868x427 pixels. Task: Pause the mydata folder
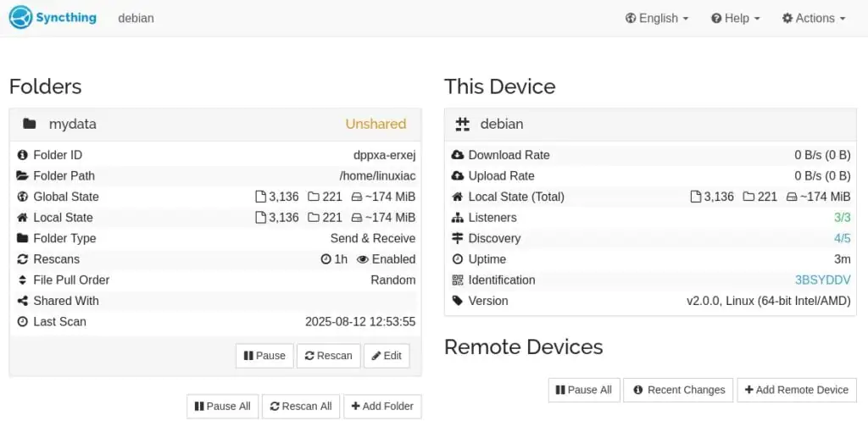pyautogui.click(x=264, y=356)
